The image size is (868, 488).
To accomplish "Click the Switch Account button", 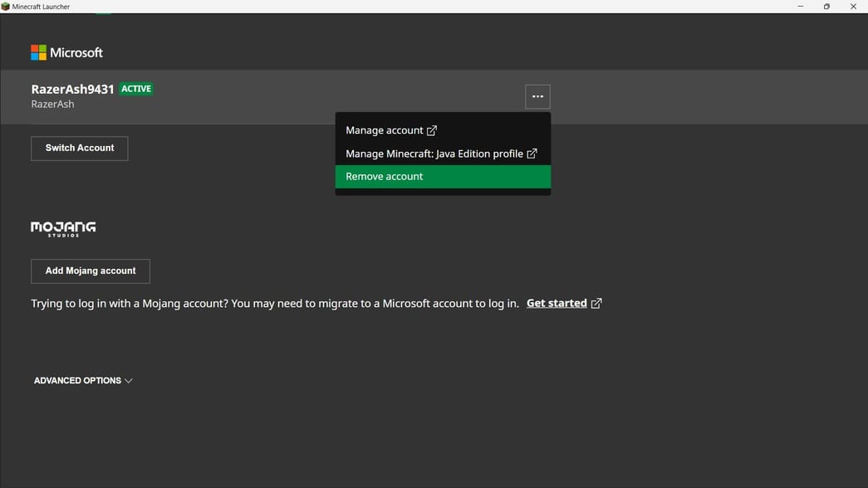I will [x=79, y=148].
